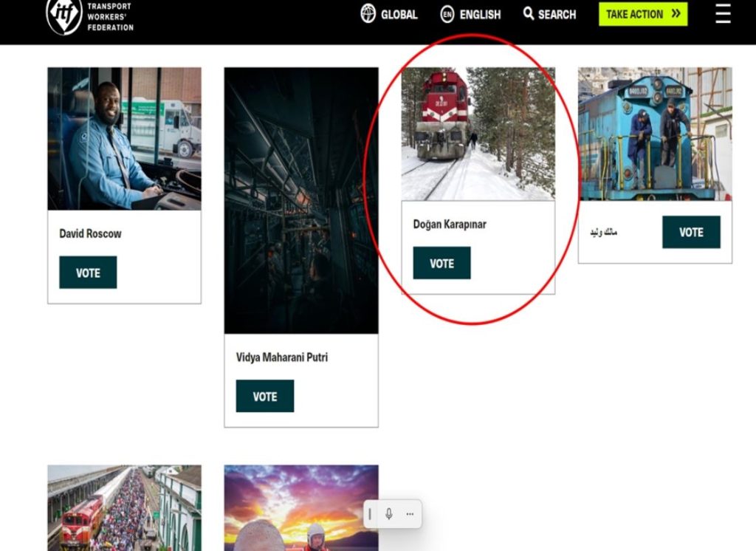
Task: Select the SEARCH menu item
Action: (557, 14)
